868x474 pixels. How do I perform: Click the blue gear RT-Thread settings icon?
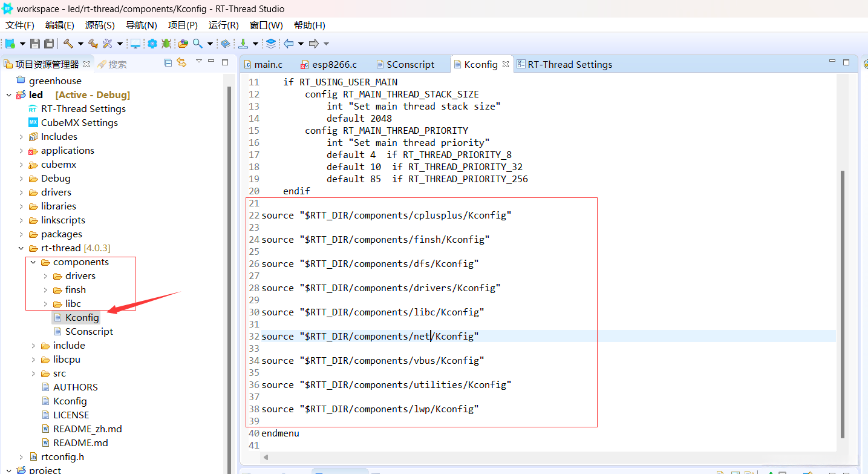152,44
